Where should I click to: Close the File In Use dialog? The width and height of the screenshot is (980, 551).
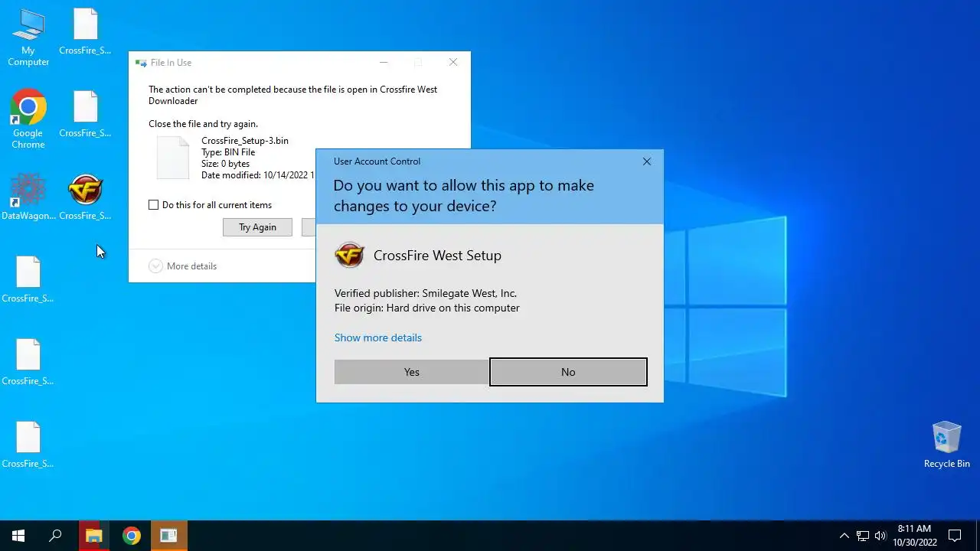(x=453, y=63)
